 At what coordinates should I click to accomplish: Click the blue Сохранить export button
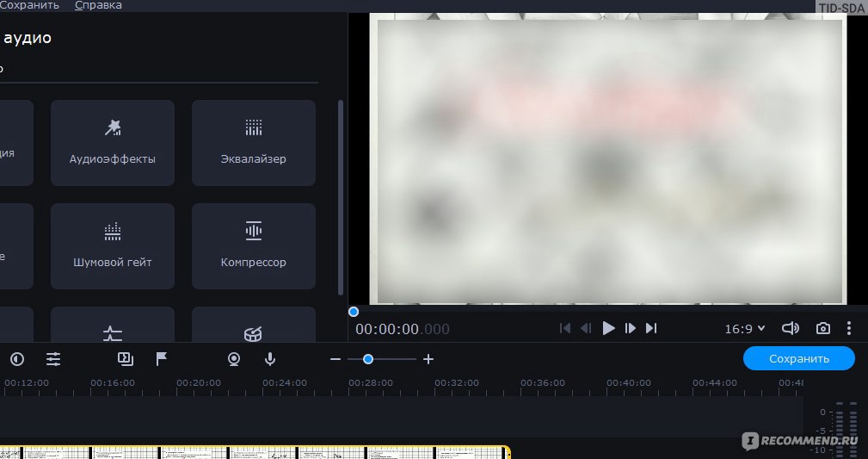point(799,358)
